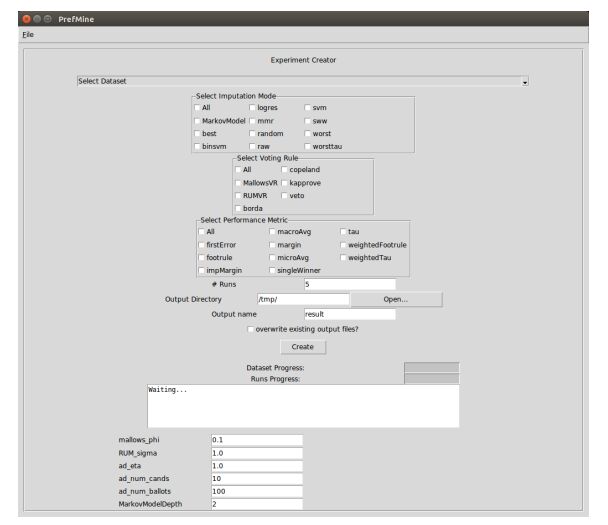Enable the singleWinner performance metric
This screenshot has height=525, width=608.
click(x=272, y=270)
